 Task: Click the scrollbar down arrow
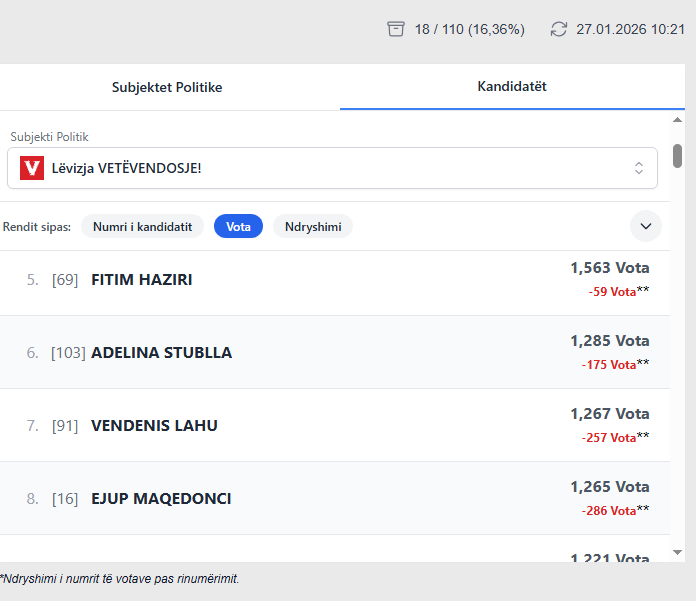coord(677,551)
